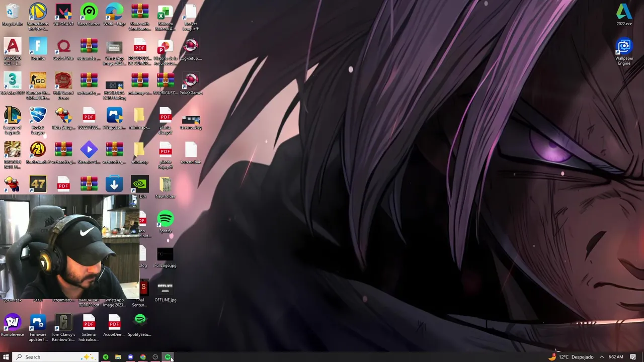Open the 12°C Despejado weather widget
Image resolution: width=644 pixels, height=362 pixels.
(571, 357)
